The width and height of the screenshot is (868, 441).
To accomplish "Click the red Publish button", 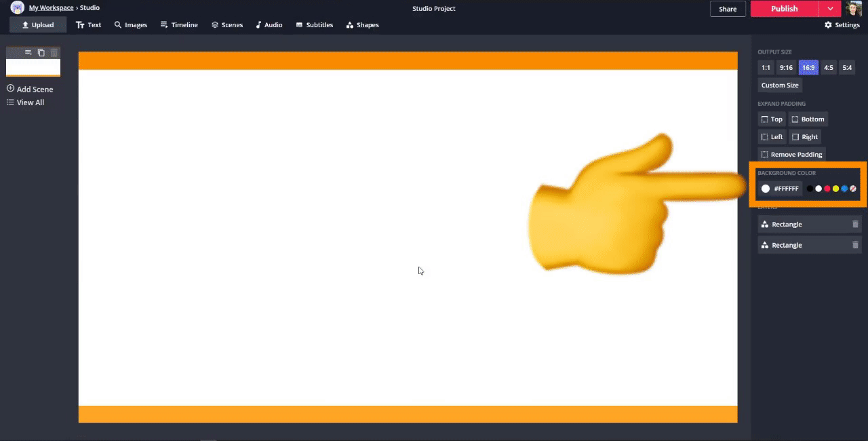I will (784, 9).
